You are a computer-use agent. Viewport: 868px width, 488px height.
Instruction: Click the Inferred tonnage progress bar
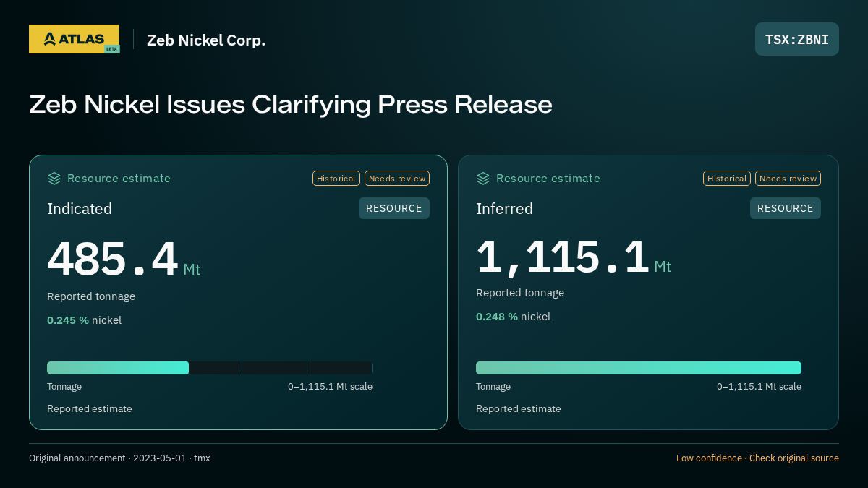pyautogui.click(x=639, y=368)
